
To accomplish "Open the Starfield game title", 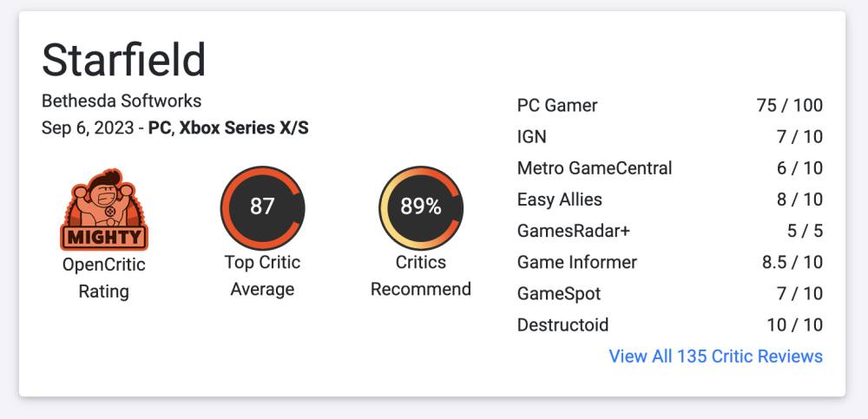I will (124, 60).
